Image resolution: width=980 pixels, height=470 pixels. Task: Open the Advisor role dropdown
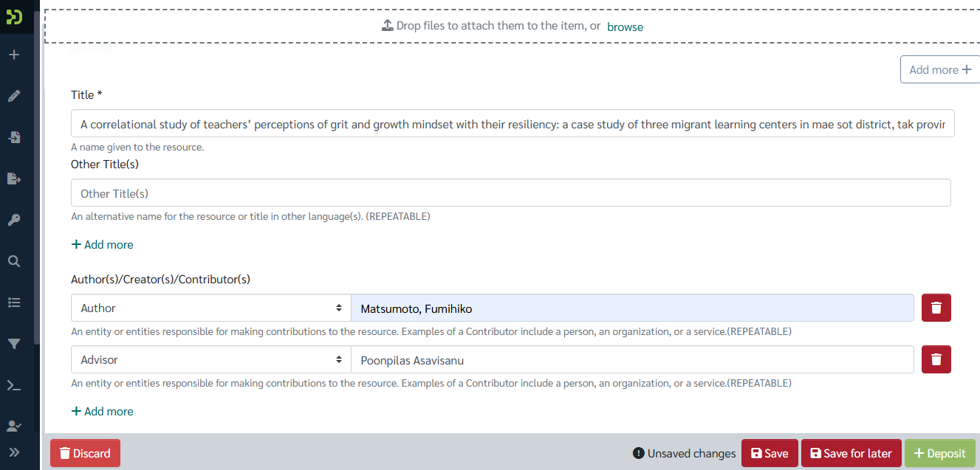(211, 359)
